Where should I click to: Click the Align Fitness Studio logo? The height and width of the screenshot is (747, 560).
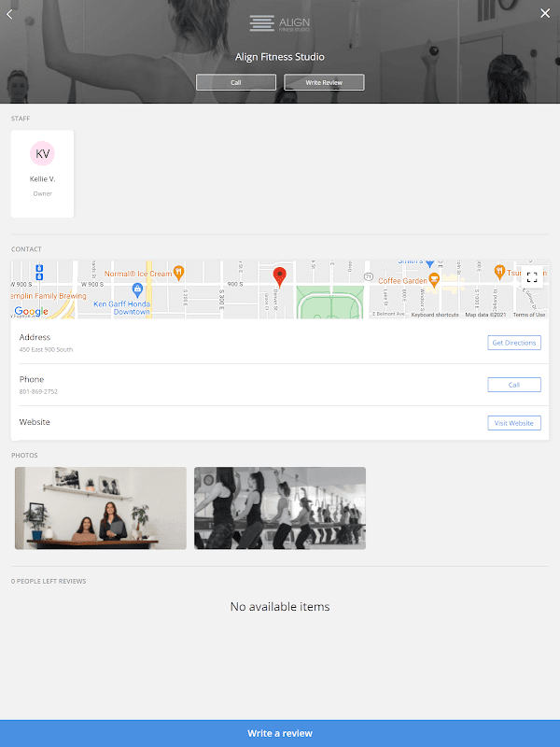click(279, 23)
